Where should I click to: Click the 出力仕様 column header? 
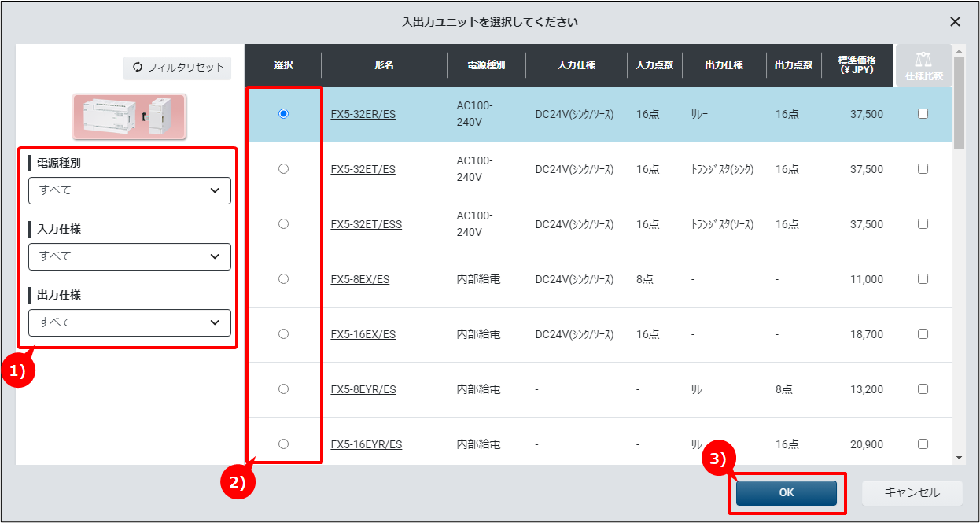pos(724,65)
